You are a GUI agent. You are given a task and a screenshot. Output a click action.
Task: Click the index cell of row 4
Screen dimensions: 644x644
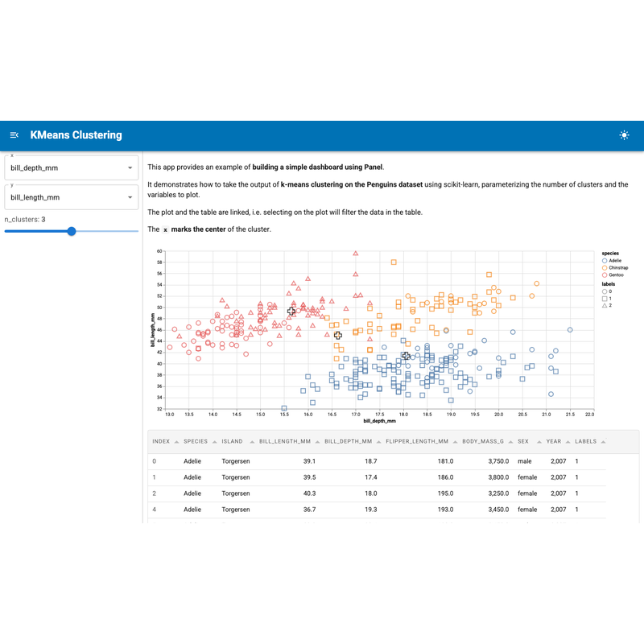click(155, 510)
